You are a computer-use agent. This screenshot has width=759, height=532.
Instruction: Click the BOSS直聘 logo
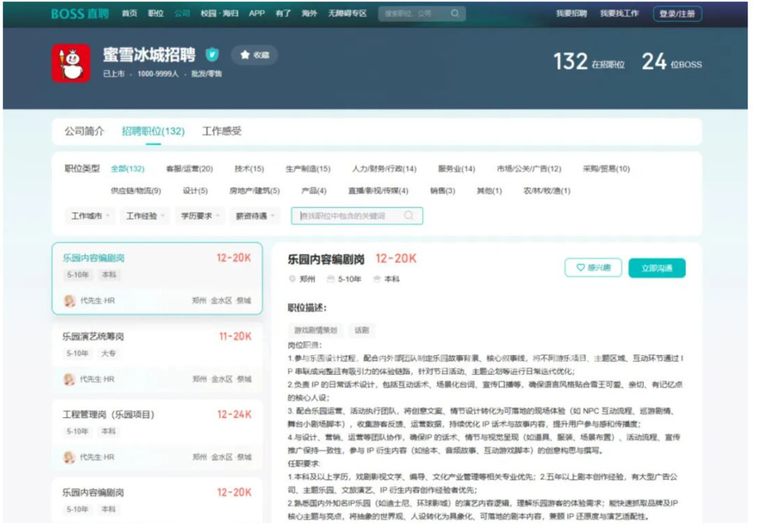coord(80,14)
